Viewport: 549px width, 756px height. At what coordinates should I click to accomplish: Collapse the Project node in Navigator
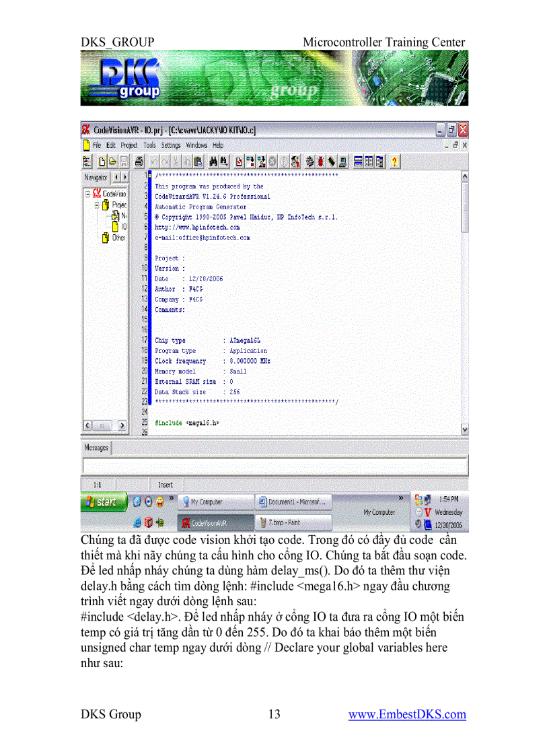click(97, 205)
